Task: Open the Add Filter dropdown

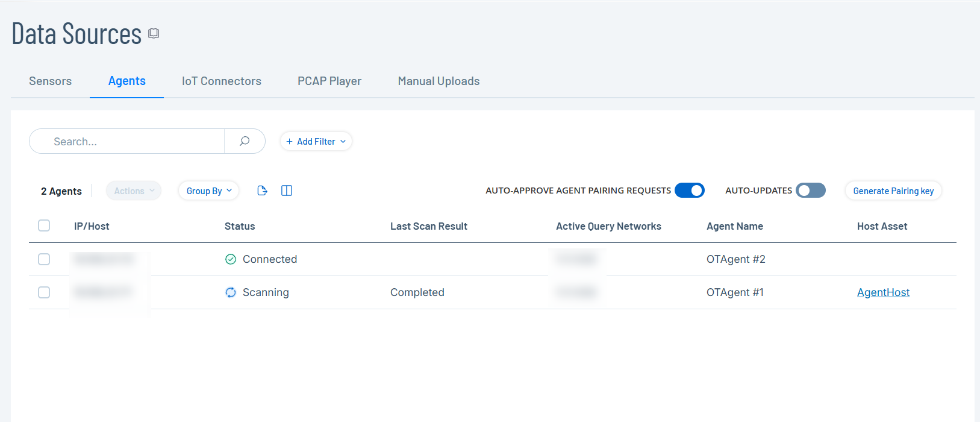Action: click(x=316, y=142)
